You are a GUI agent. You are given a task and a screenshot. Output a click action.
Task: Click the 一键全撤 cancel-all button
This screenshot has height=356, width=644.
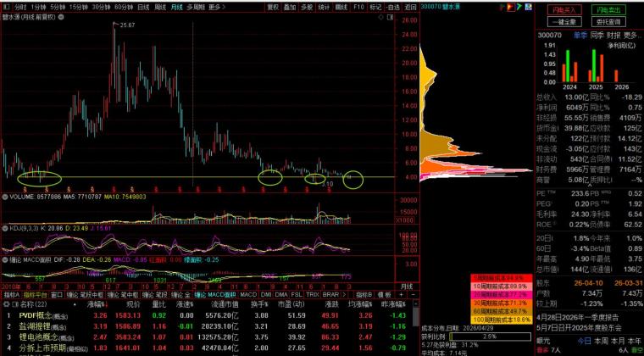564,22
